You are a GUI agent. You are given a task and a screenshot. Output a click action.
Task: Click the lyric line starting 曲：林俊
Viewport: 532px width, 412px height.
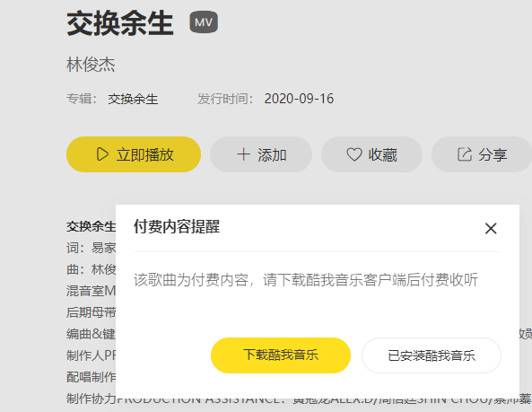(x=91, y=269)
